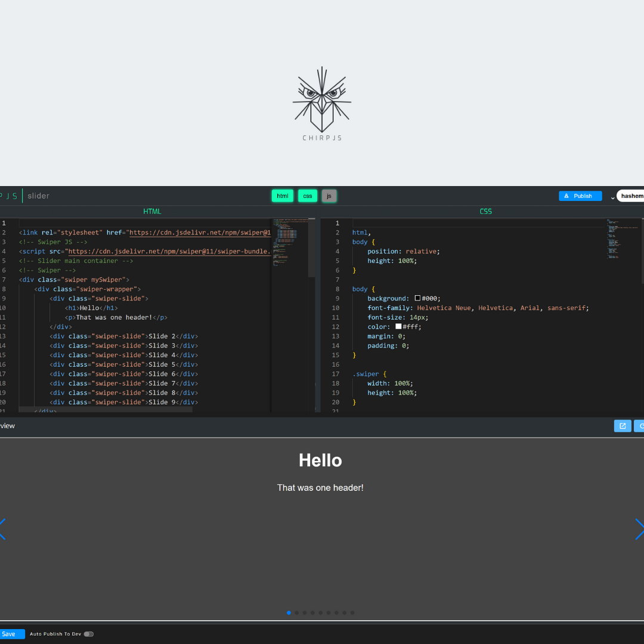This screenshot has height=644, width=644.
Task: Click the white #fff color swatch in CSS
Action: [398, 327]
